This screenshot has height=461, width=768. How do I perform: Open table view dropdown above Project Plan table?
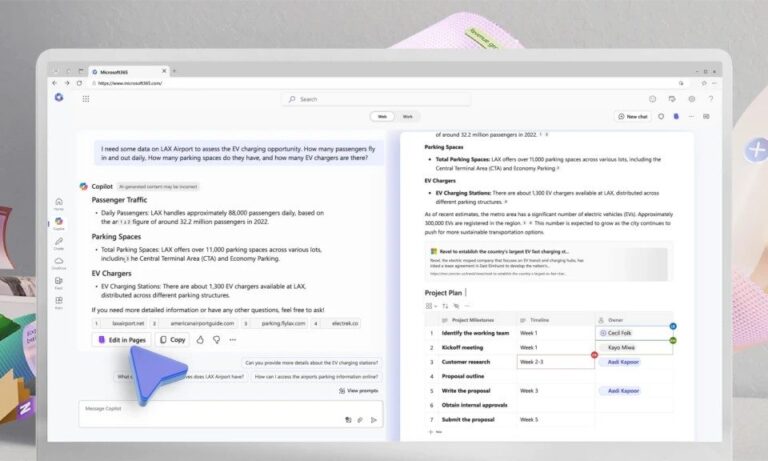[x=431, y=306]
